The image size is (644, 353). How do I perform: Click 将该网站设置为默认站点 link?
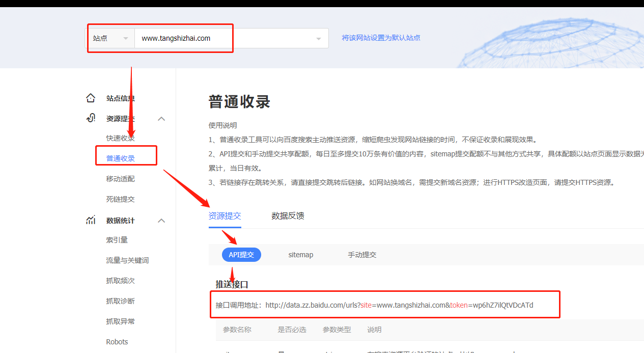coord(381,38)
